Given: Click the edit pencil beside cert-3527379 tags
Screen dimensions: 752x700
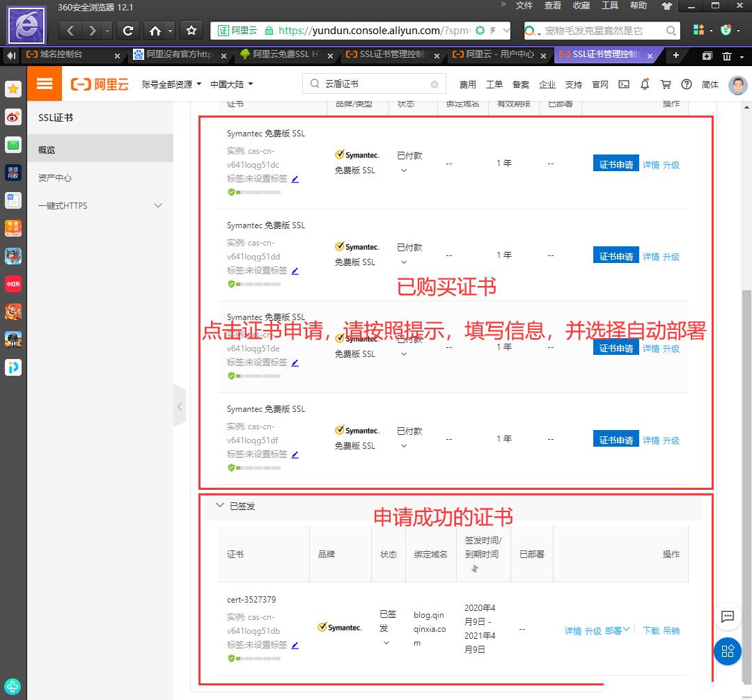Looking at the screenshot, I should (295, 645).
